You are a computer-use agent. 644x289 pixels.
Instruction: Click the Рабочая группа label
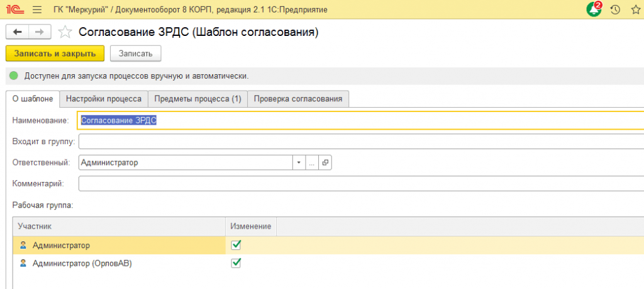click(x=43, y=205)
